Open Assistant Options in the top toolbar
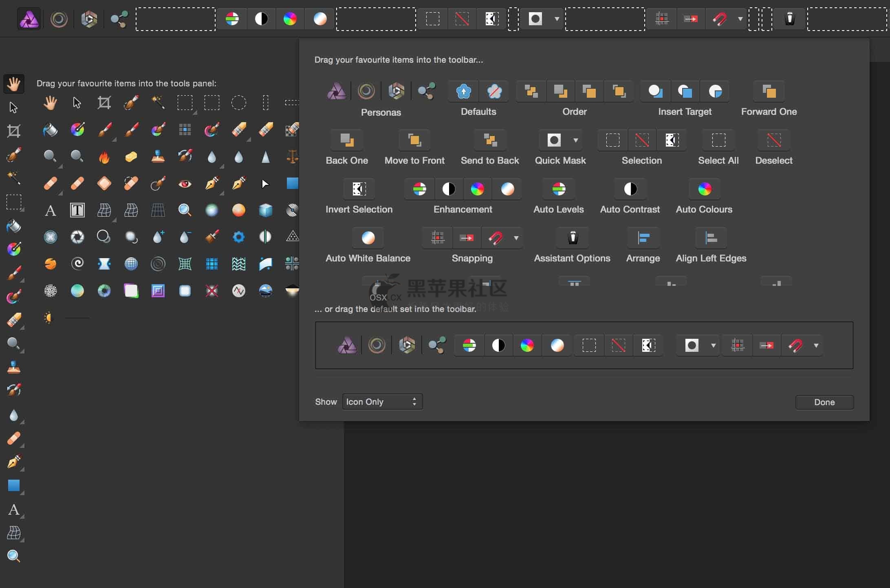Image resolution: width=890 pixels, height=588 pixels. click(x=790, y=19)
